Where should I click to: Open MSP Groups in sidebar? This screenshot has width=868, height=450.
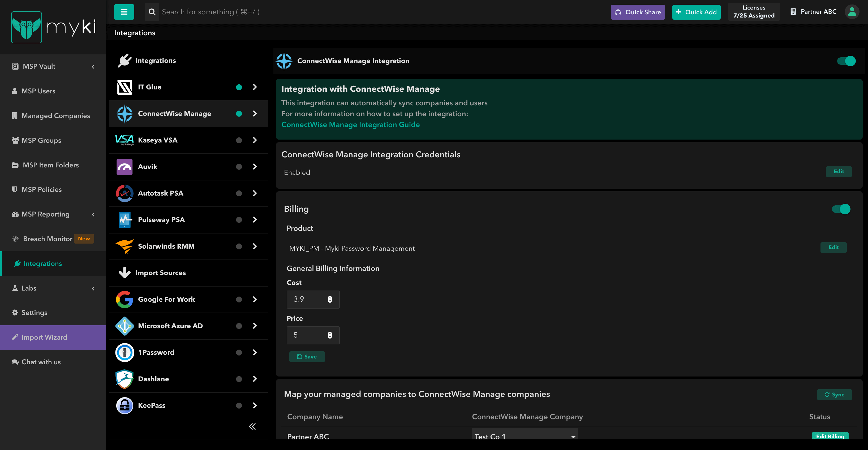pos(53,140)
